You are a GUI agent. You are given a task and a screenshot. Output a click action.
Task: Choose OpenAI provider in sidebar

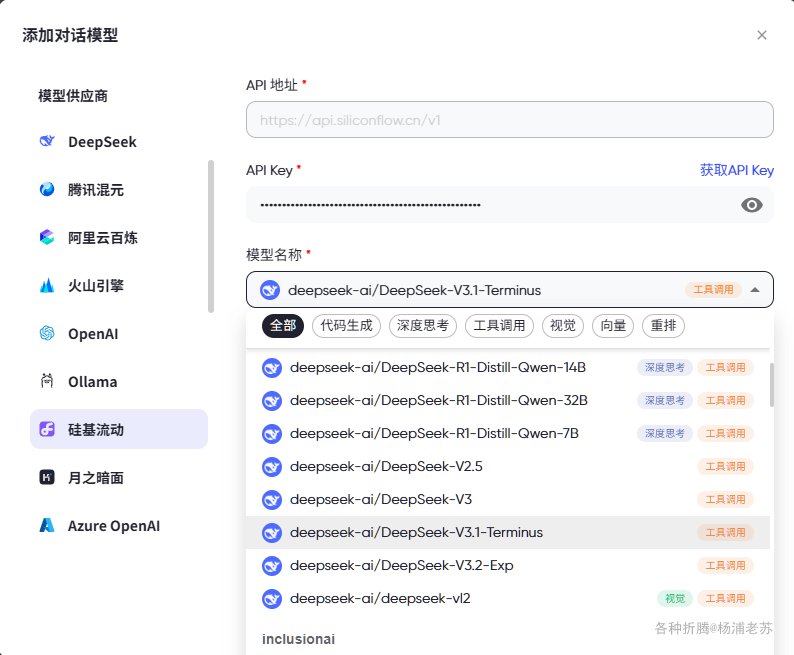119,334
